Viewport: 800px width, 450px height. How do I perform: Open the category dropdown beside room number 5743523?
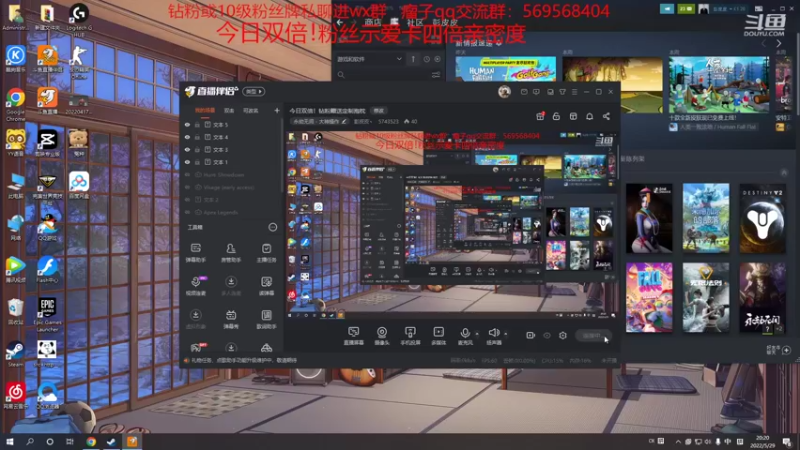[362, 121]
